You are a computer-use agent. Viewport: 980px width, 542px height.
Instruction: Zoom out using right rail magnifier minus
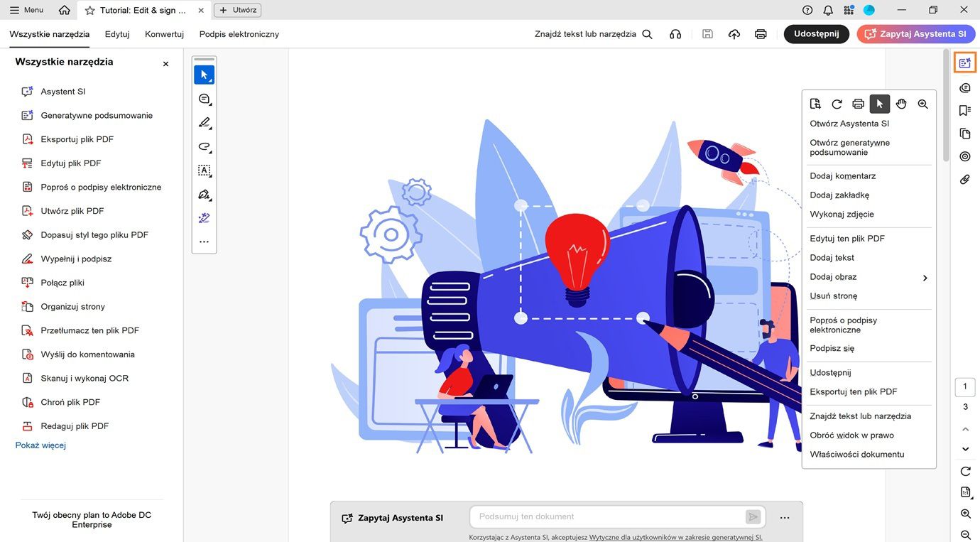965,534
